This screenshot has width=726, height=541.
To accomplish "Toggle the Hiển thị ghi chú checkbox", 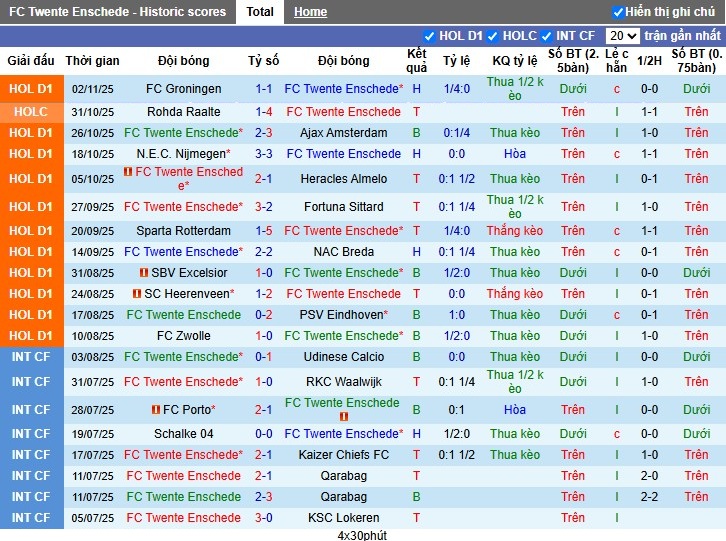I will pos(618,12).
